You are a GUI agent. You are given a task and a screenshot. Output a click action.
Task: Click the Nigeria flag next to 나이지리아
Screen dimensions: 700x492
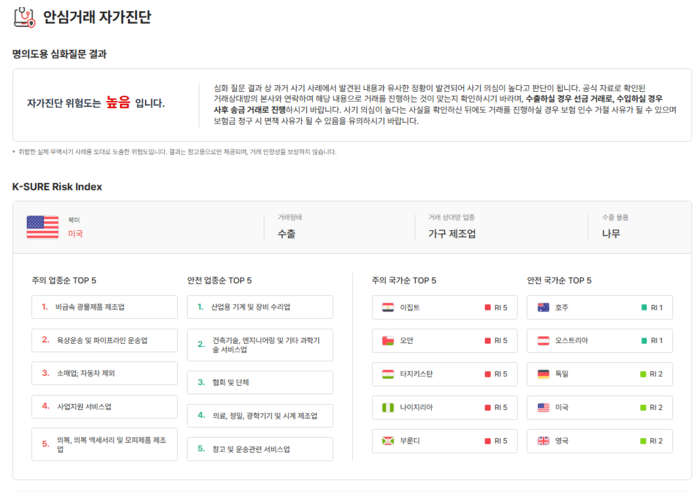(388, 408)
